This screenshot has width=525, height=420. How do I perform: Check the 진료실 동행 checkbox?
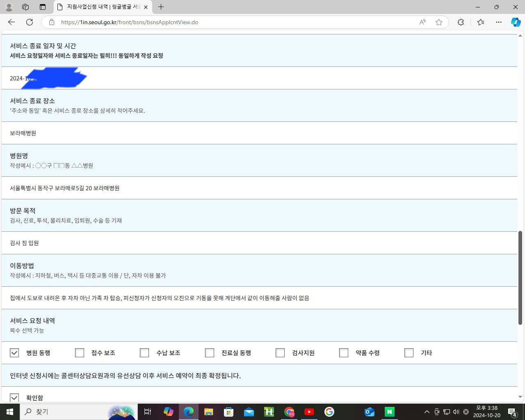point(210,353)
